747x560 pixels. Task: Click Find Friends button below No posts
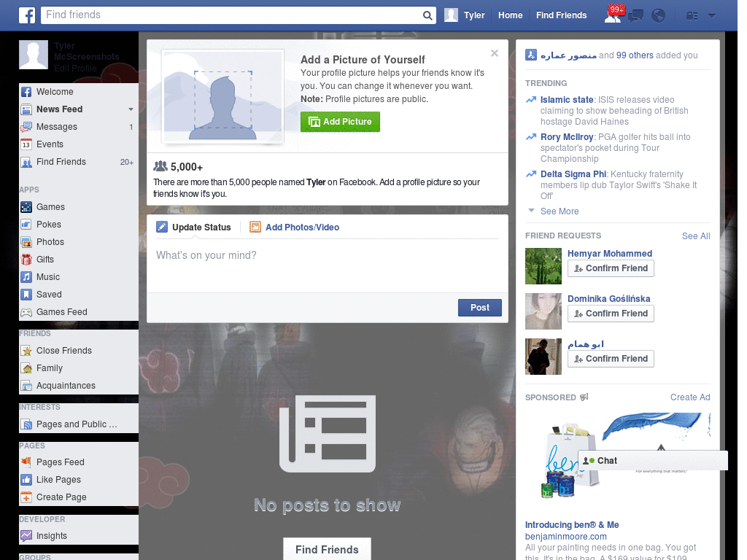click(327, 550)
